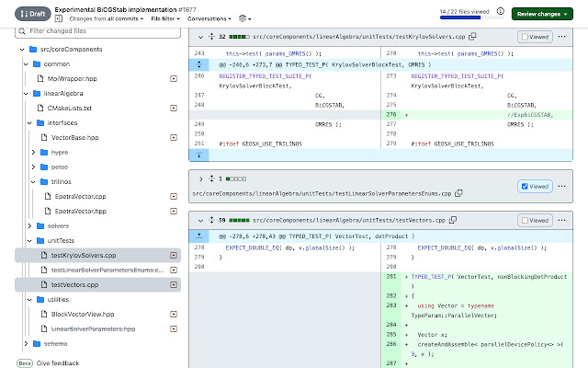Click modified marker next to EpetraVector.cpp
This screenshot has height=368, width=588.
tap(174, 196)
